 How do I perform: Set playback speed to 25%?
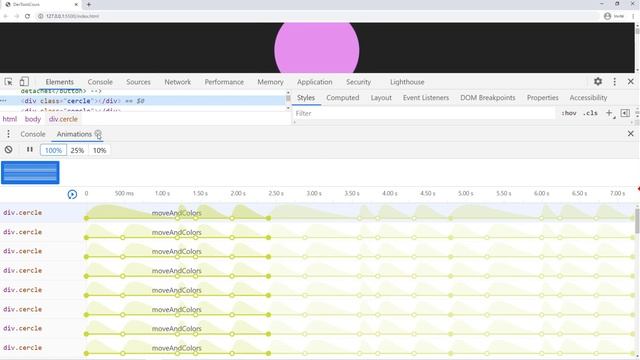77,150
